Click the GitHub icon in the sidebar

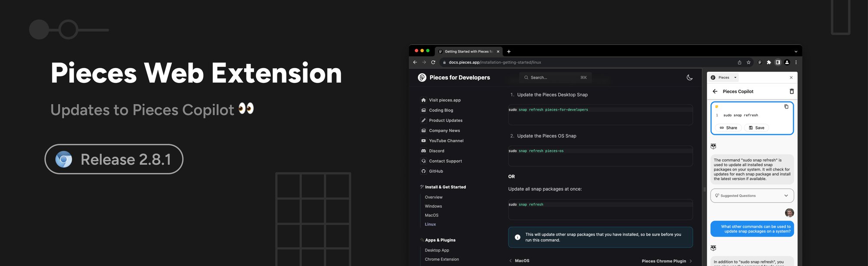tap(424, 171)
